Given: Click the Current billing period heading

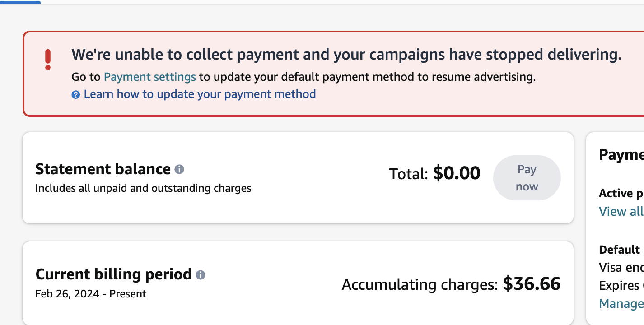Looking at the screenshot, I should point(114,274).
